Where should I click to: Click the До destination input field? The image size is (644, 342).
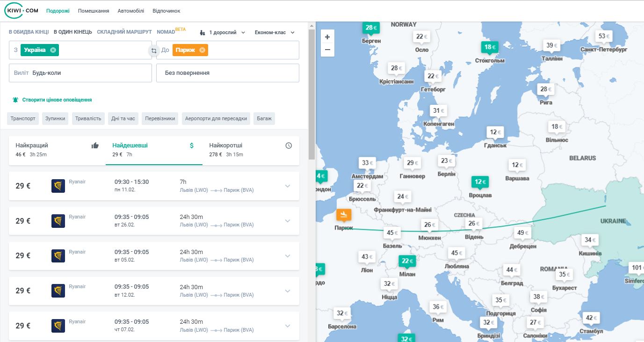tap(228, 50)
